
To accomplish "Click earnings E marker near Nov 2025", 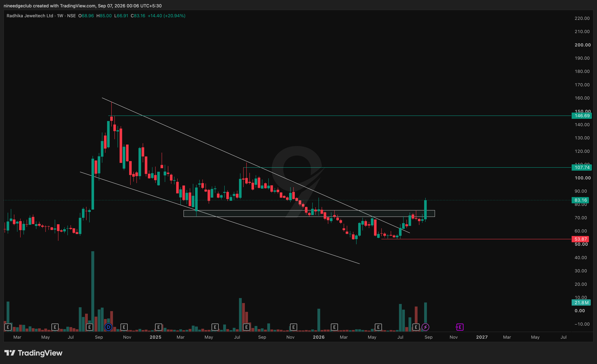I will [293, 327].
